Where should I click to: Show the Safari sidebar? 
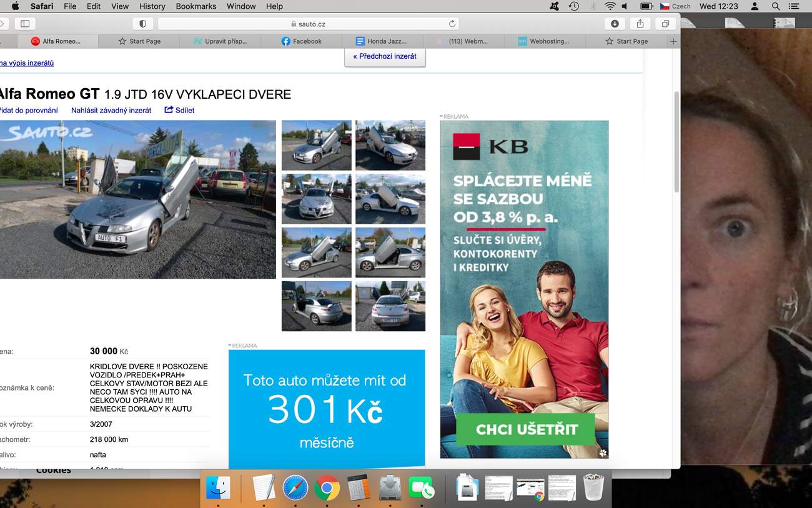pyautogui.click(x=25, y=24)
